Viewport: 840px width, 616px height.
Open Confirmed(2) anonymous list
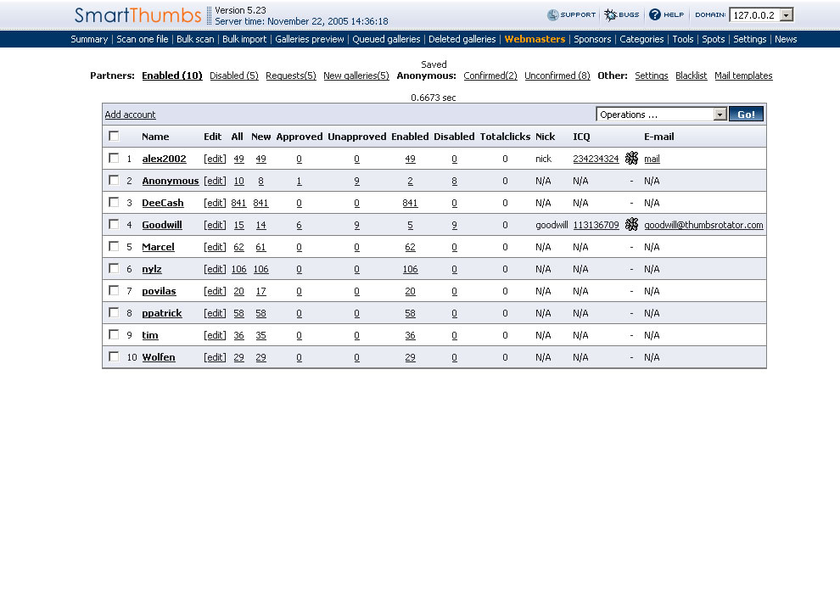pos(490,76)
